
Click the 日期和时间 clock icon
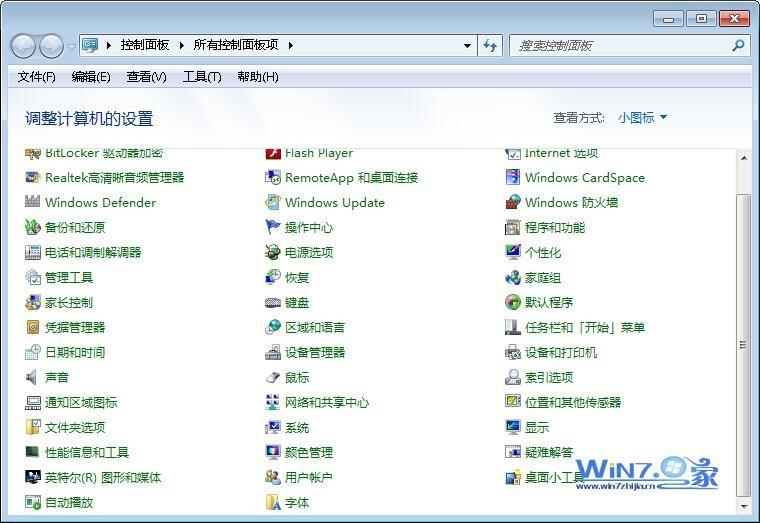(32, 352)
